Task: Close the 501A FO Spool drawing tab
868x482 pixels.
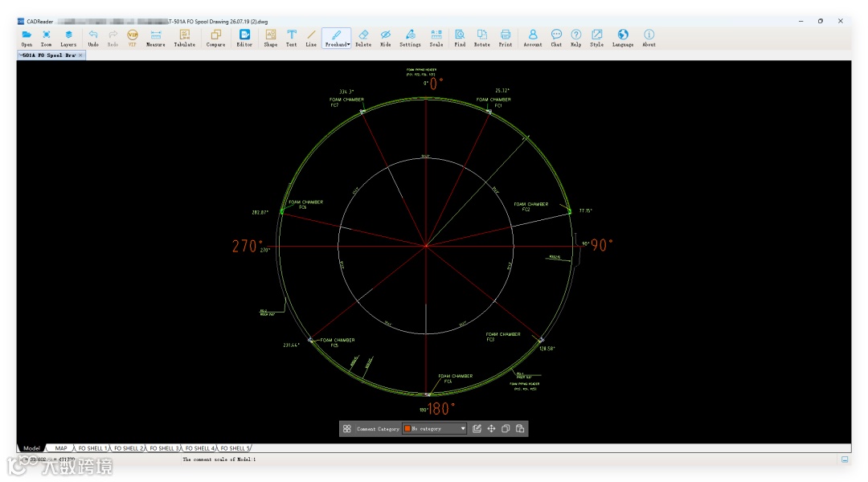Action: point(80,55)
